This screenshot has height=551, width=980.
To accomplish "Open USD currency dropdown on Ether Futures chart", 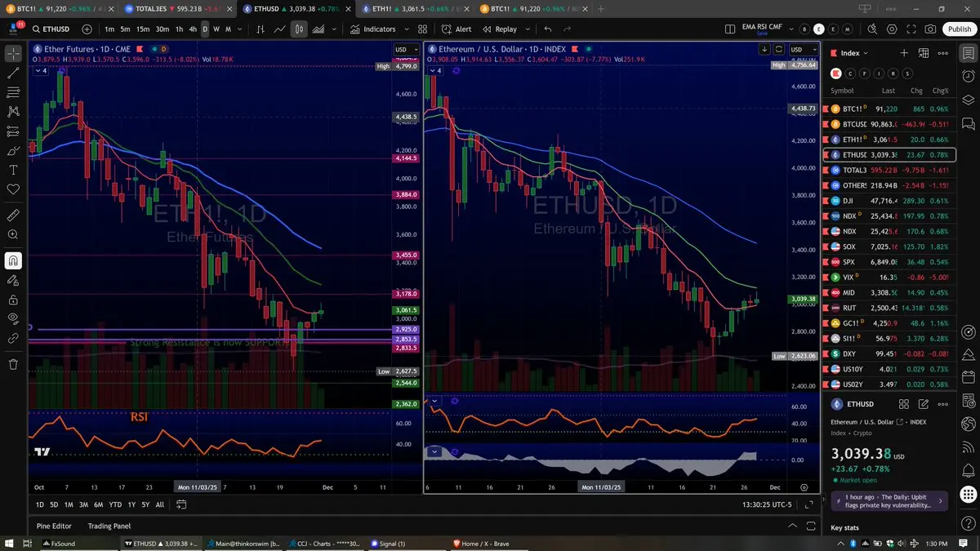I will coord(407,49).
